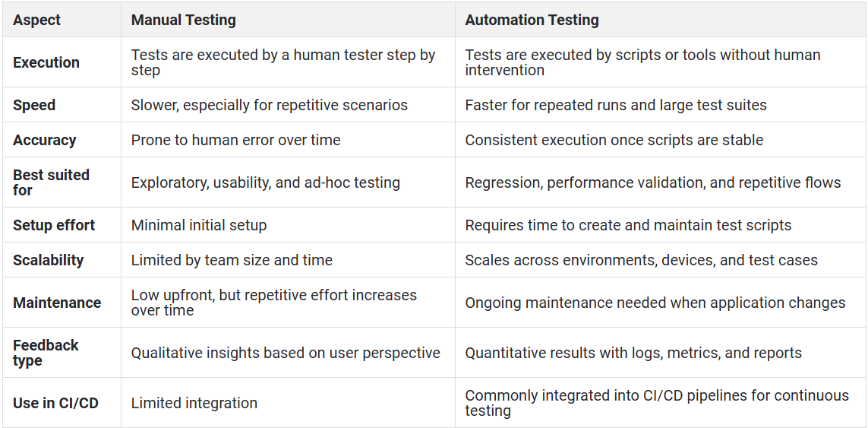This screenshot has width=868, height=428.
Task: Click the Ongoing maintenance needed cell
Action: pos(655,303)
